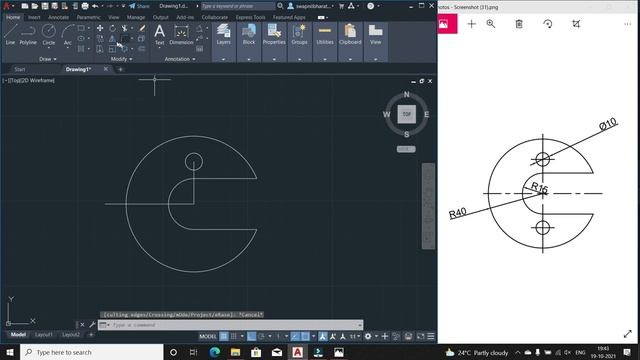640x360 pixels.
Task: Select the Mirror tool in the Modify panel
Action: [112, 38]
